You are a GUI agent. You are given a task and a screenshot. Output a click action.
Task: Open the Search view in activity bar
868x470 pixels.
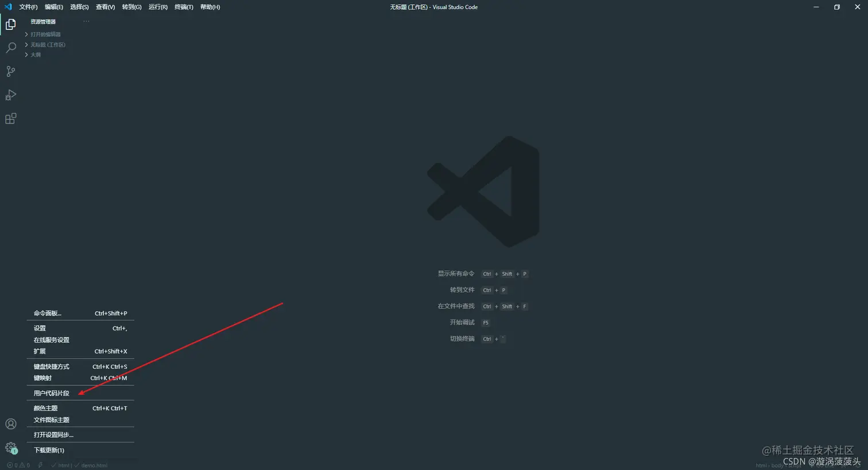10,48
